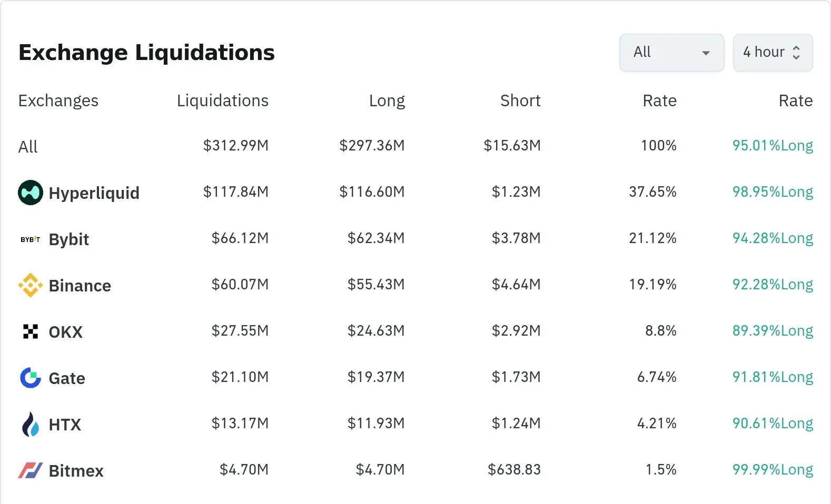Select the All exchanges summary row
Viewport: 831px width, 504px height.
click(x=28, y=147)
